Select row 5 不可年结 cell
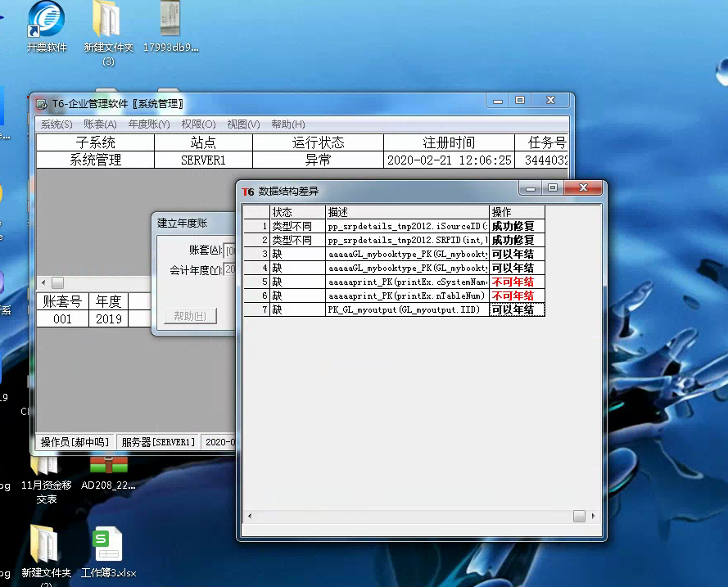The image size is (728, 587). (517, 282)
